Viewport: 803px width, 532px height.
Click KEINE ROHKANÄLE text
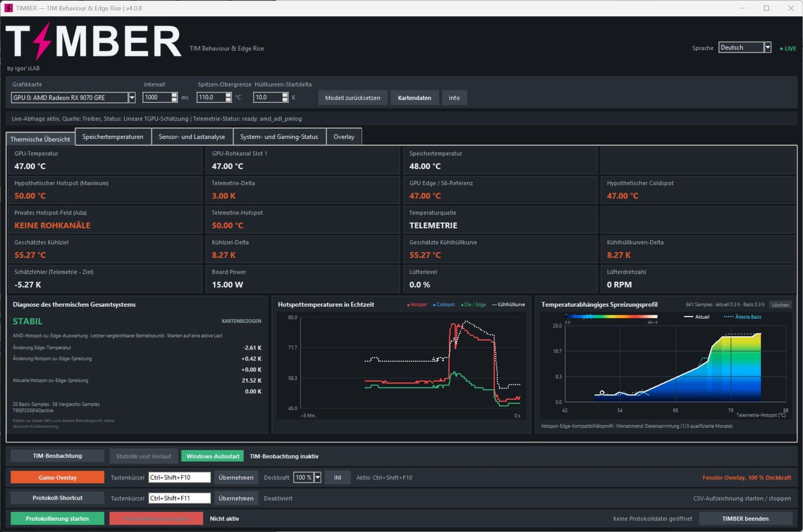point(52,225)
